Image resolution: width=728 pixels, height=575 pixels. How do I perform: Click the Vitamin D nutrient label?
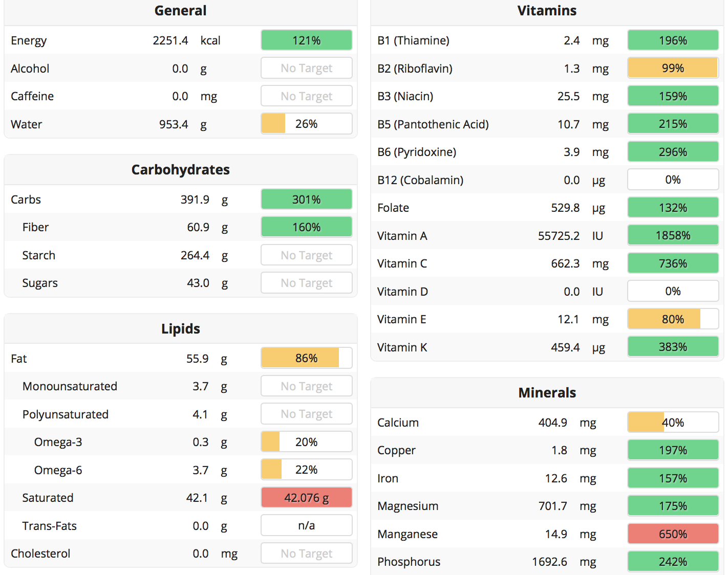(402, 292)
